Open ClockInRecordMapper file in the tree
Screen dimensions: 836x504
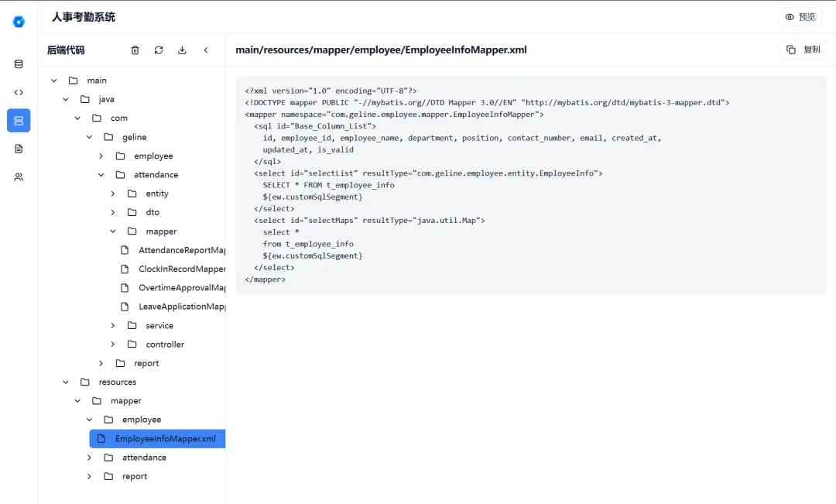[181, 269]
